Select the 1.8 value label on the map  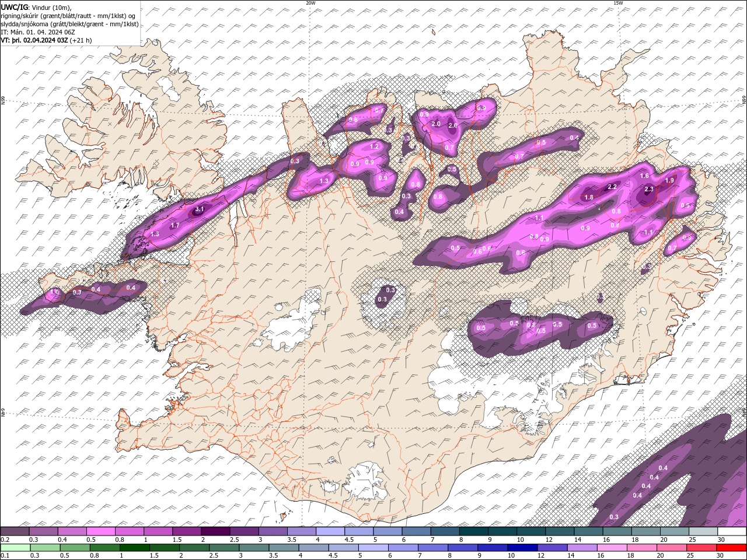[589, 198]
